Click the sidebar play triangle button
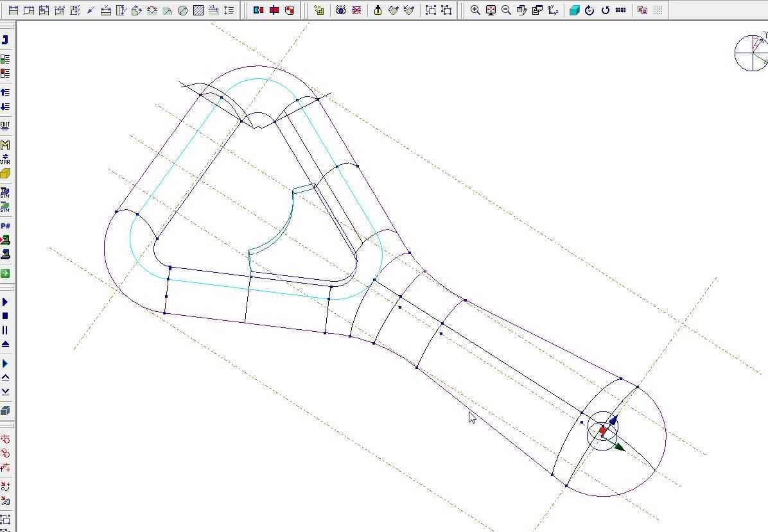The width and height of the screenshot is (768, 532). point(5,302)
